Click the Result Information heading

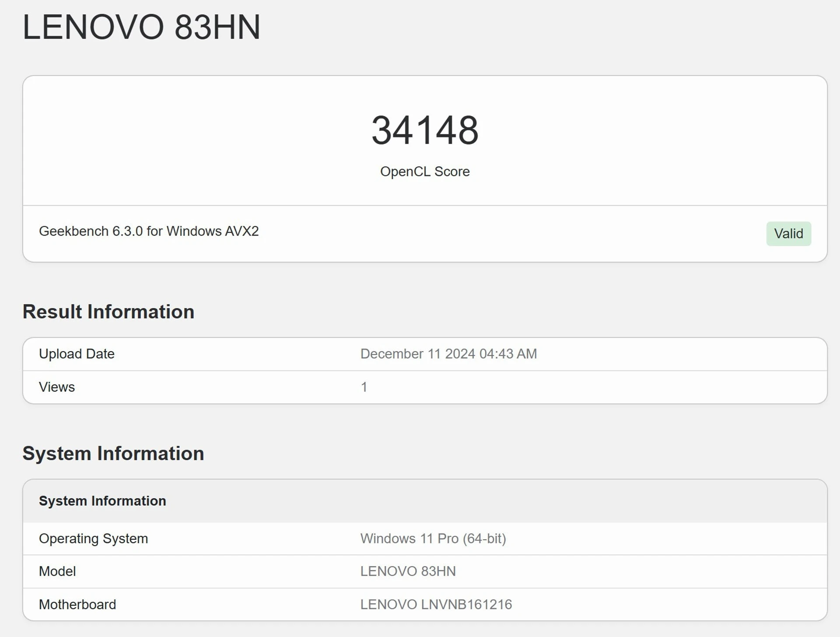click(108, 312)
